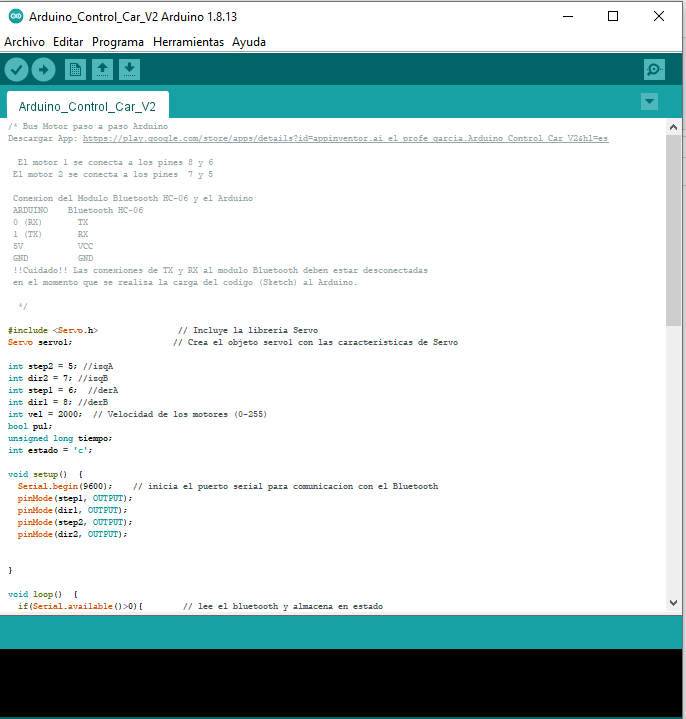Open a sketch using the up-arrow icon
The height and width of the screenshot is (719, 686).
point(102,70)
